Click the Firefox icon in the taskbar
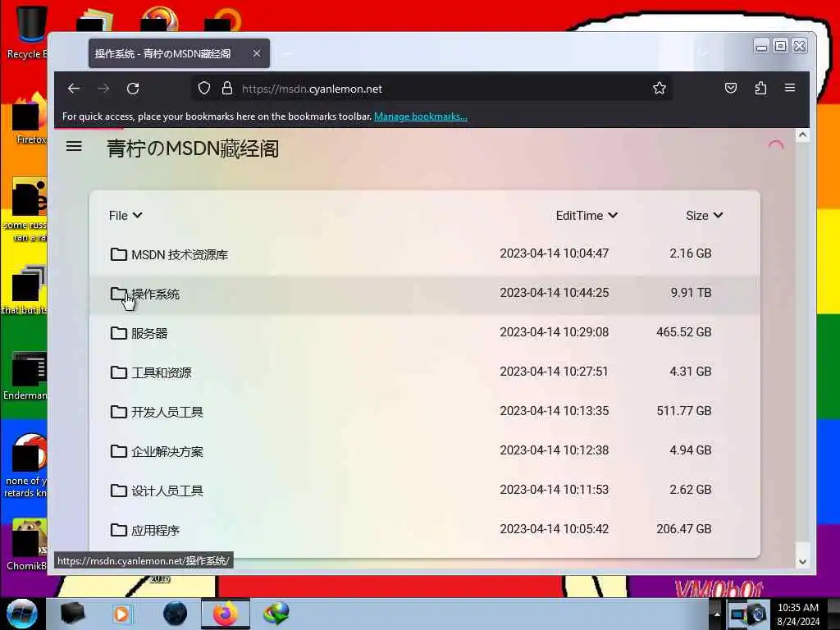The height and width of the screenshot is (630, 840). 226,614
